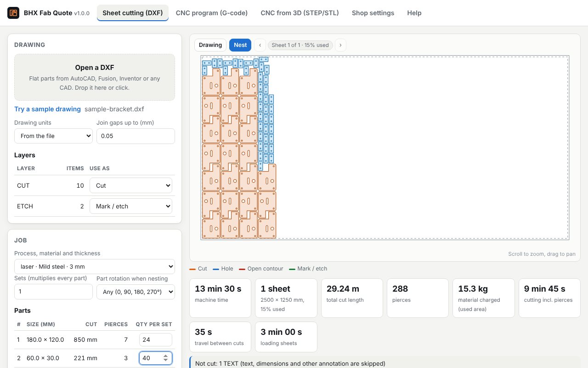Click the orange Cut legend marker
The height and width of the screenshot is (368, 588).
(x=192, y=269)
